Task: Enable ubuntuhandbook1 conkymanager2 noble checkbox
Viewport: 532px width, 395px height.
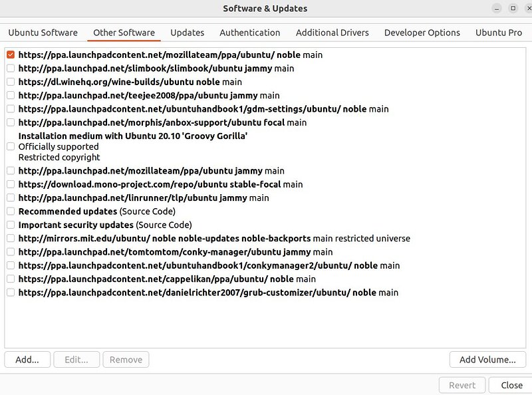Action: [x=11, y=265]
